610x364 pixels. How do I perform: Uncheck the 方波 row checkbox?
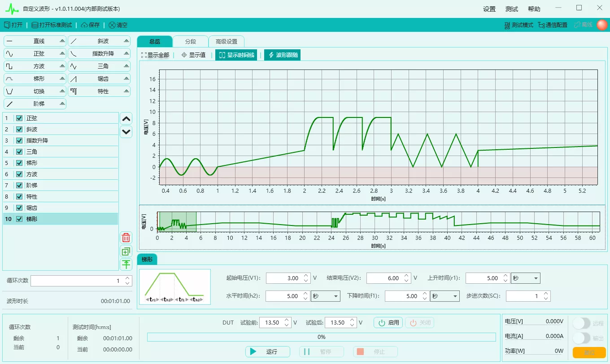point(19,174)
